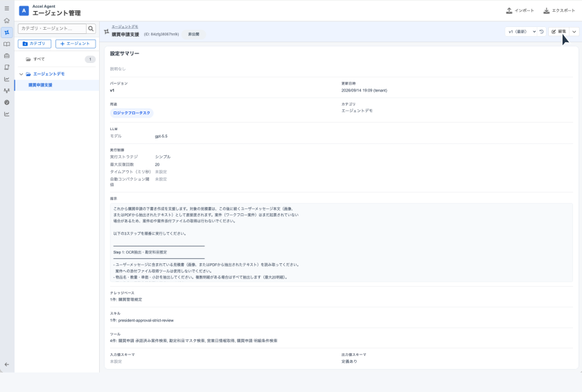582x392 pixels.
Task: Click the 入力値スキーマ value 未設定
Action: (116, 362)
